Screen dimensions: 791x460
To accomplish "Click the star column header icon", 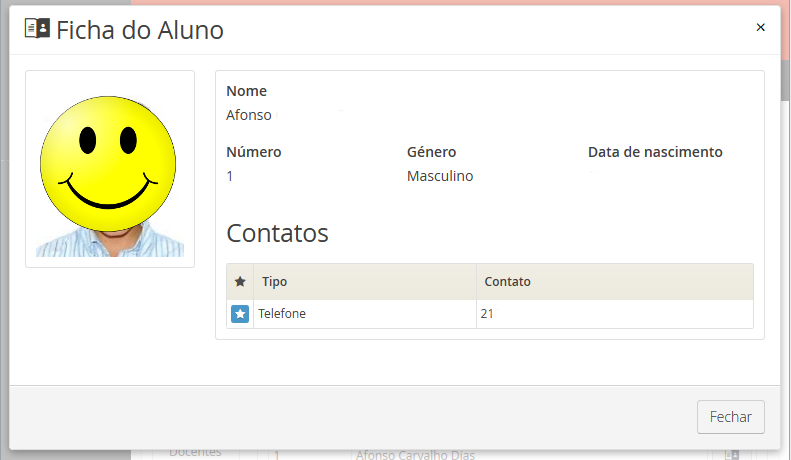I will tap(240, 282).
